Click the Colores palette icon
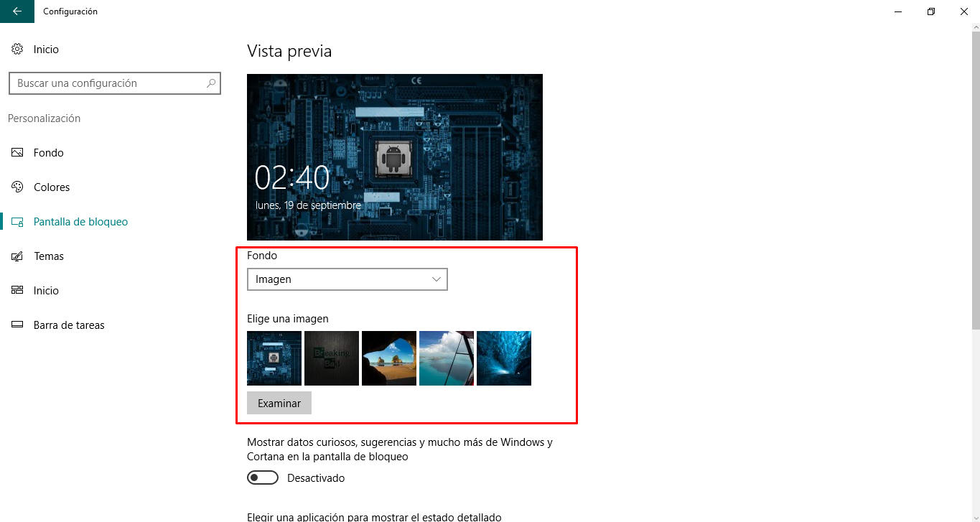 (17, 187)
